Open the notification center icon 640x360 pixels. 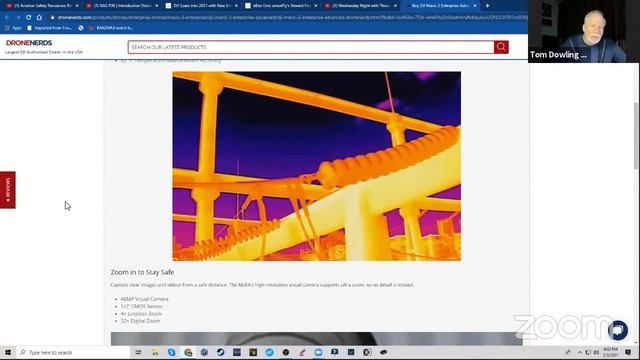[628, 352]
